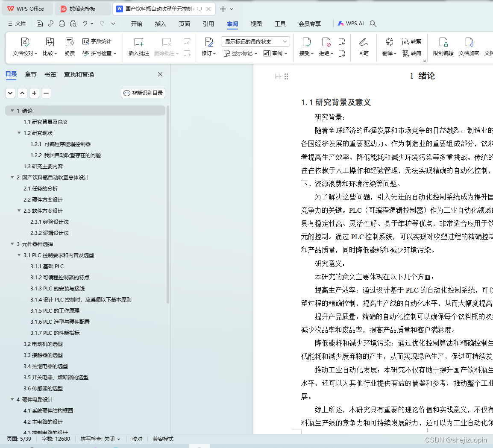Click the 接受 accept changes icon
Screen dimensions: 493x448
click(306, 42)
